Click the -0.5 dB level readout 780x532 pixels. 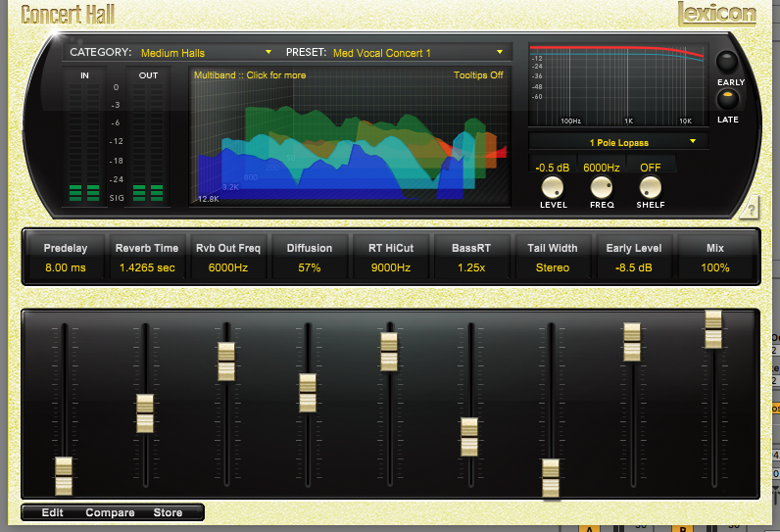coord(552,168)
